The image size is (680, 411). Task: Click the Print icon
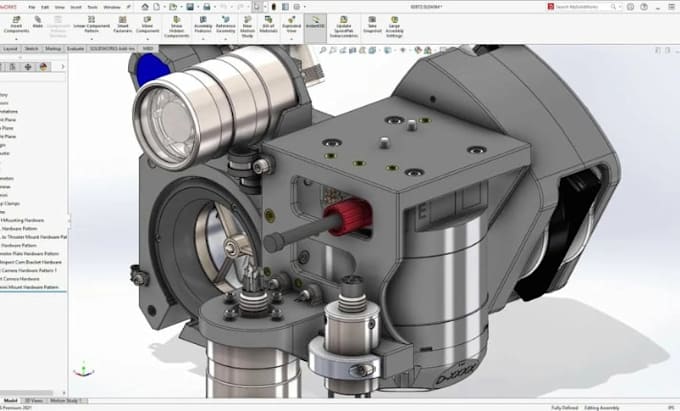[207, 7]
